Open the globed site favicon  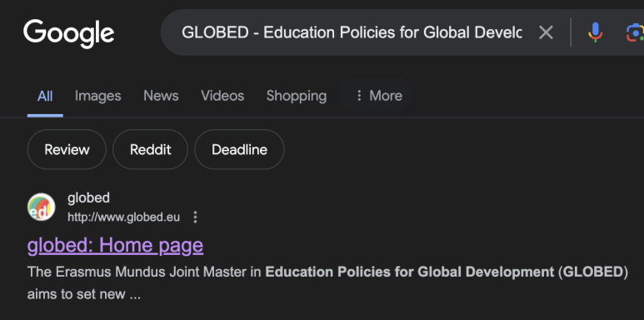pos(41,207)
